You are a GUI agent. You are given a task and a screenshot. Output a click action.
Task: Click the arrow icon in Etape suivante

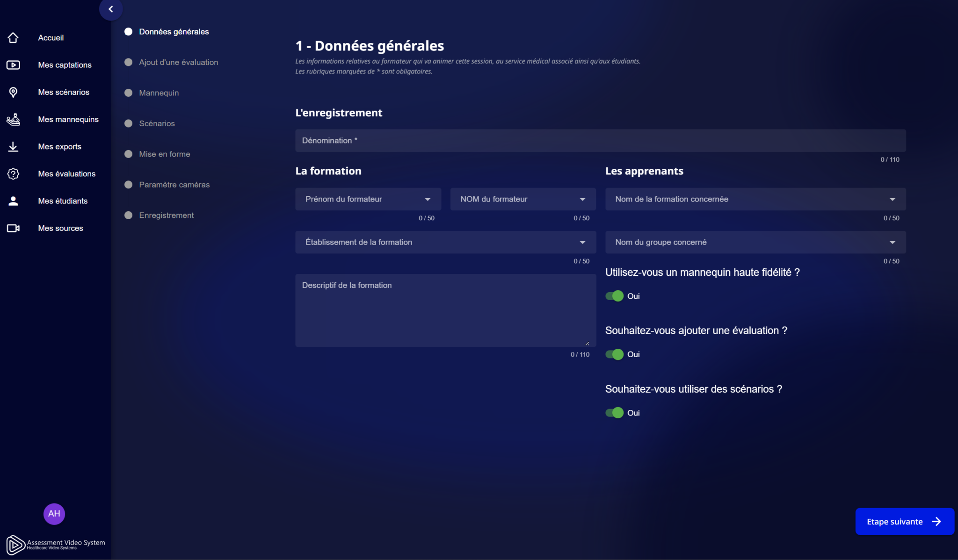936,522
